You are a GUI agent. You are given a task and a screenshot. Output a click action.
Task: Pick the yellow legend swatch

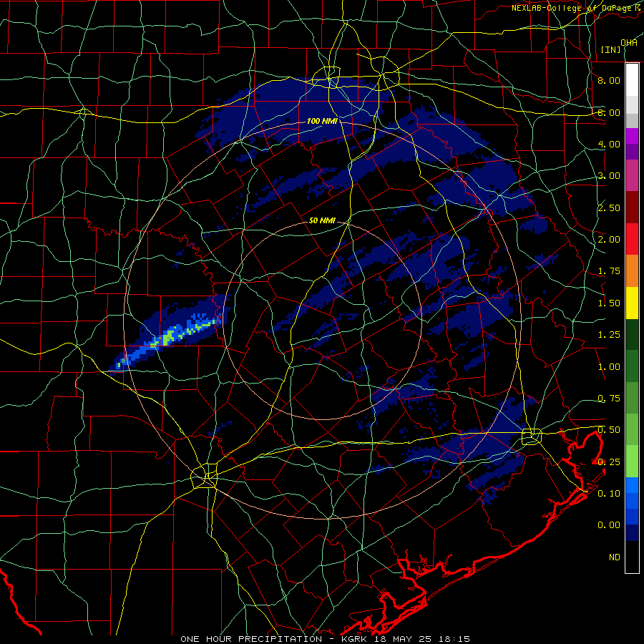[x=632, y=303]
